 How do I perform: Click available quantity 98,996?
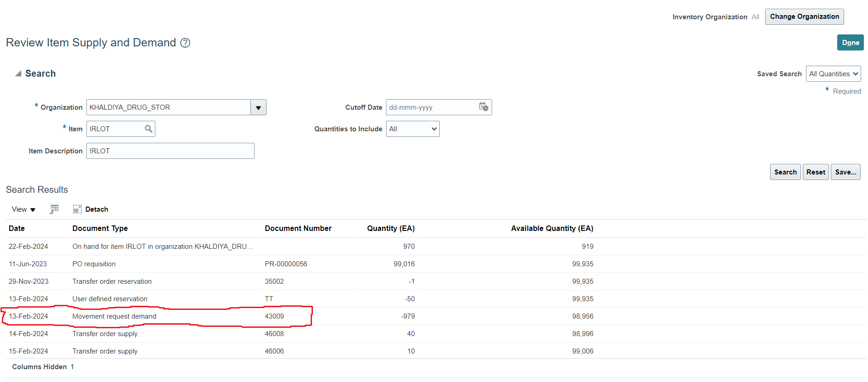(583, 334)
